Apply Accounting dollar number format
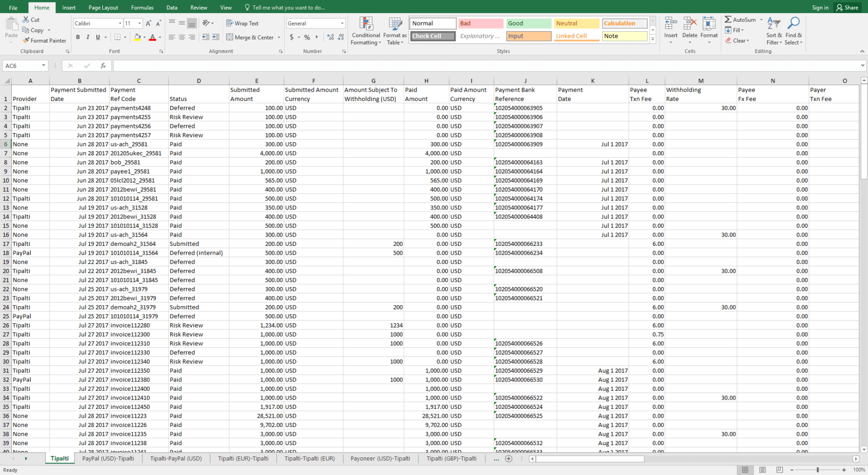This screenshot has width=868, height=475. (292, 37)
